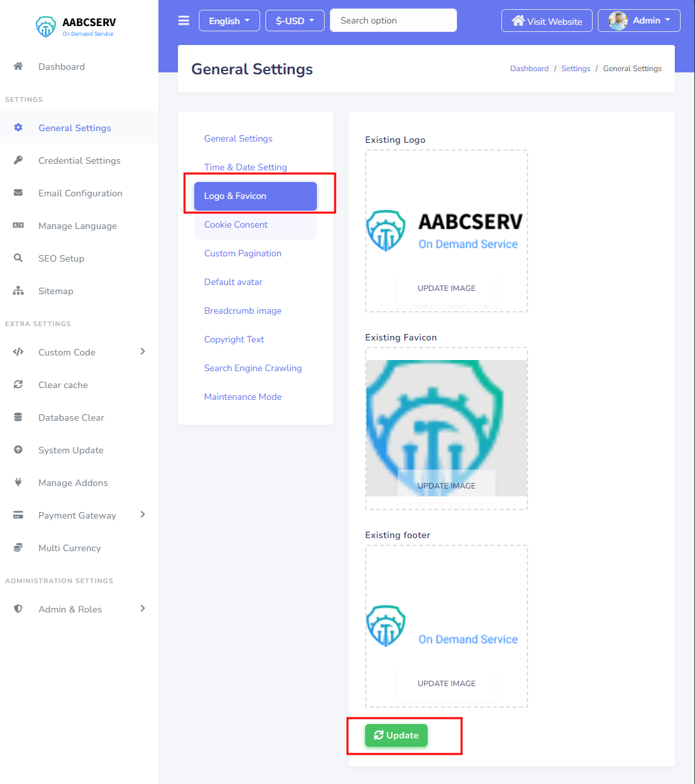
Task: Open Manage Addons in sidebar
Action: pyautogui.click(x=79, y=483)
